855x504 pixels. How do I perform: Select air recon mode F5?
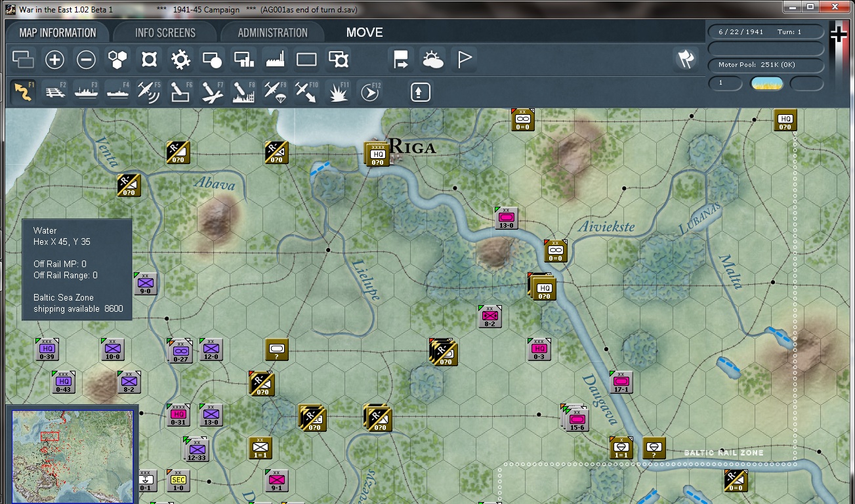click(150, 91)
